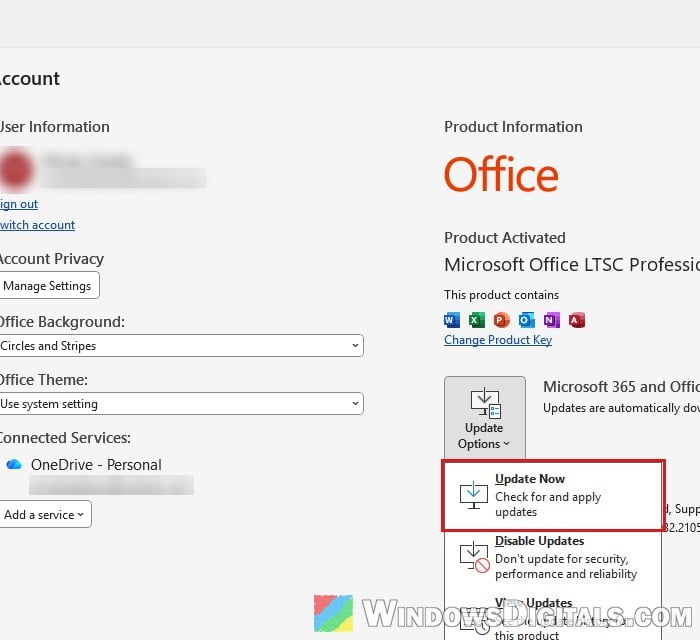
Task: Click the Account page title
Action: click(29, 79)
